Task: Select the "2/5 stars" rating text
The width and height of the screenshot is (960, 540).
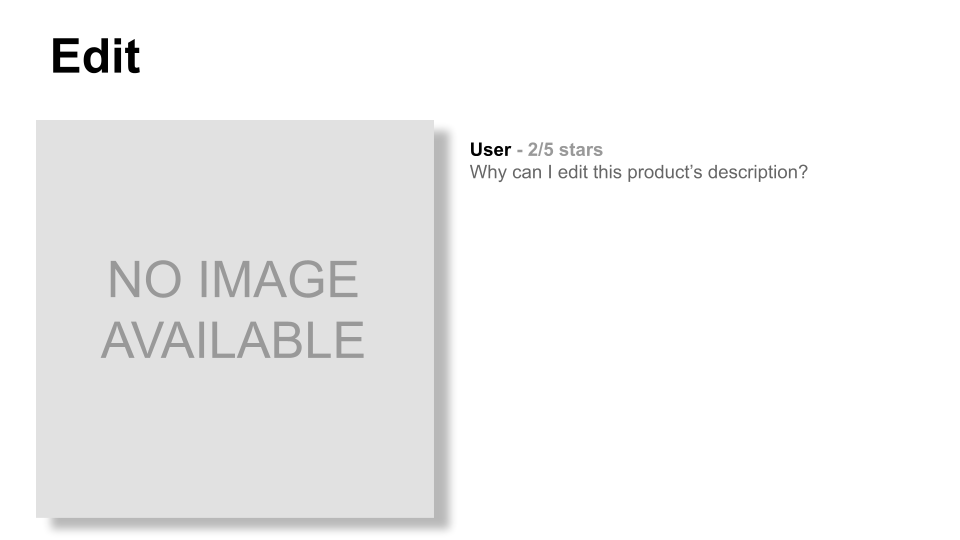Action: pos(565,150)
